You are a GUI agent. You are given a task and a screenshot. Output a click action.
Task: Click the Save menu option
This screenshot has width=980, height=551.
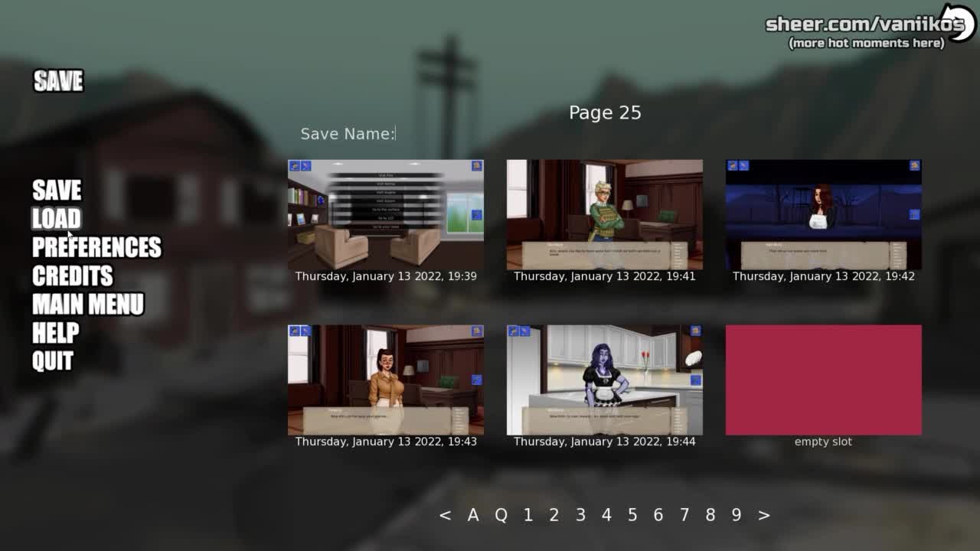[x=57, y=190]
